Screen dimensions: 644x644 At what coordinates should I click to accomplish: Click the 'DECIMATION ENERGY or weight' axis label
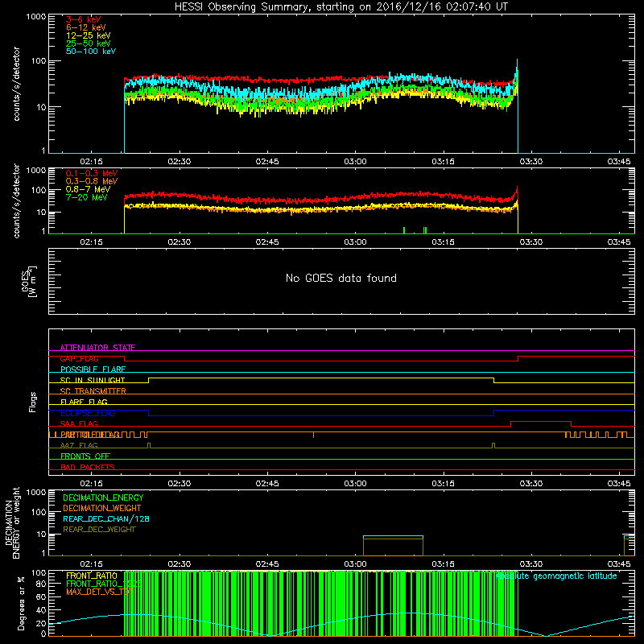pyautogui.click(x=12, y=522)
